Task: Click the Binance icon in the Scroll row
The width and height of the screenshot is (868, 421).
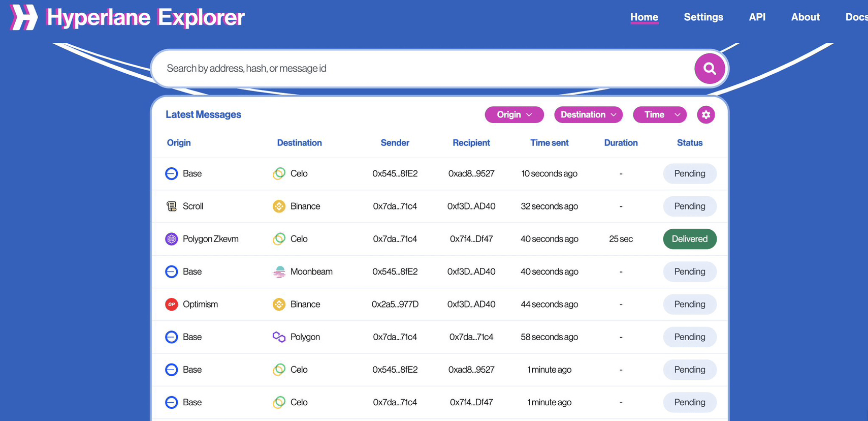Action: [279, 206]
